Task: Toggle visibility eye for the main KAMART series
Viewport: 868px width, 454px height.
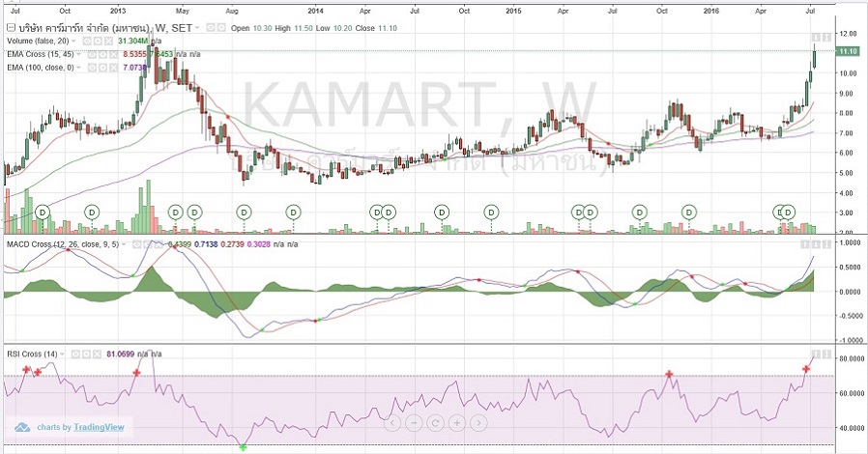Action: click(211, 28)
